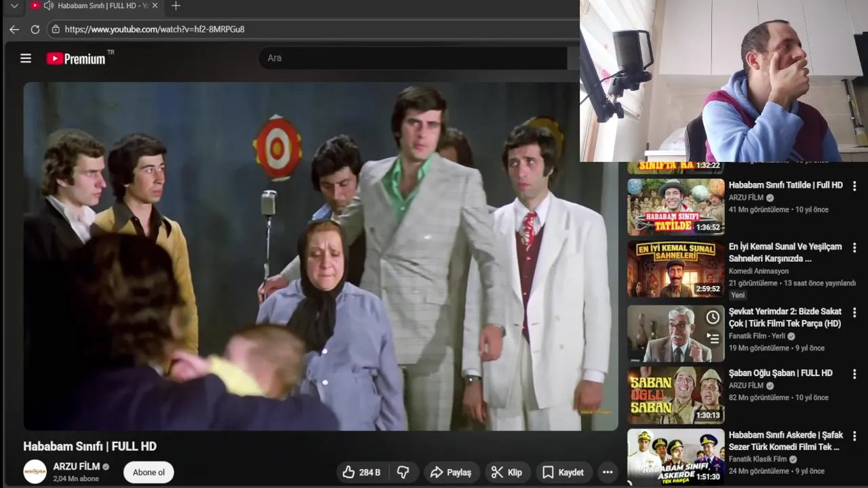Open Hababam Sınıfı Tatilde | Full HD title
The image size is (868, 488).
click(x=786, y=185)
